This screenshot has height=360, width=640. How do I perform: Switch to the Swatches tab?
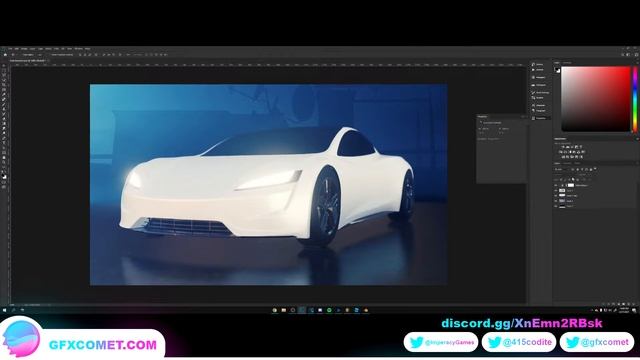click(x=567, y=62)
